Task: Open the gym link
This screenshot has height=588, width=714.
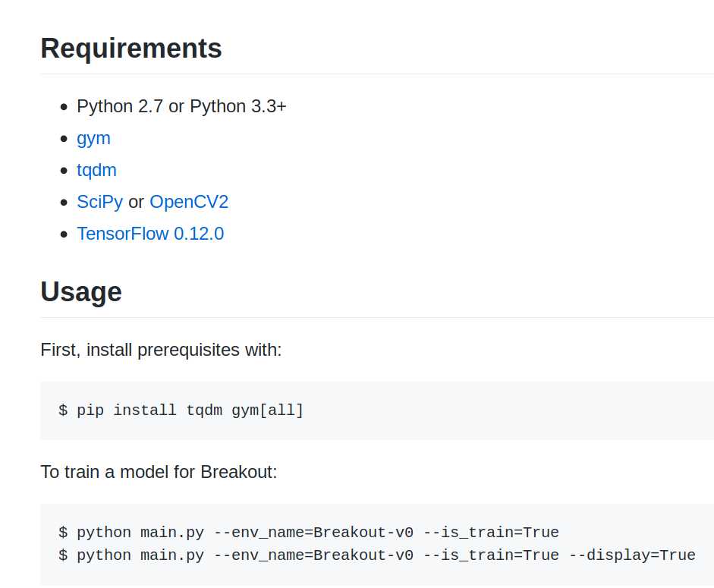Action: (93, 138)
